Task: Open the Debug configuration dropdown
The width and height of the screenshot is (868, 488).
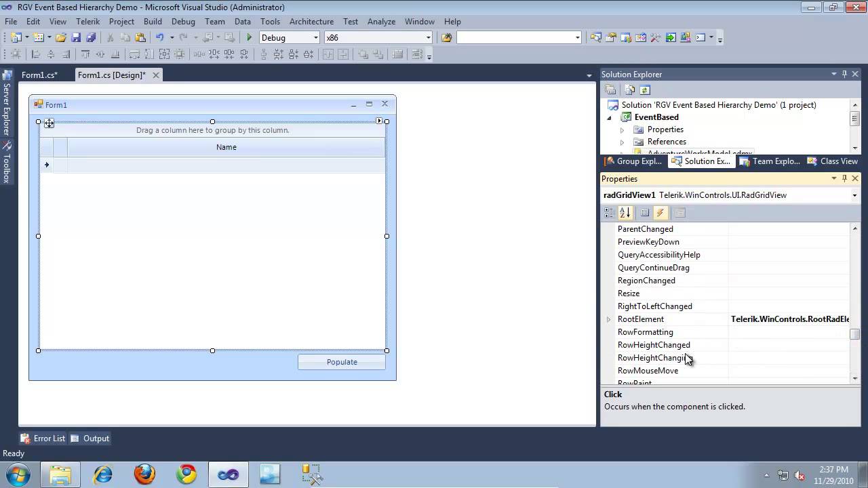Action: [x=316, y=38]
